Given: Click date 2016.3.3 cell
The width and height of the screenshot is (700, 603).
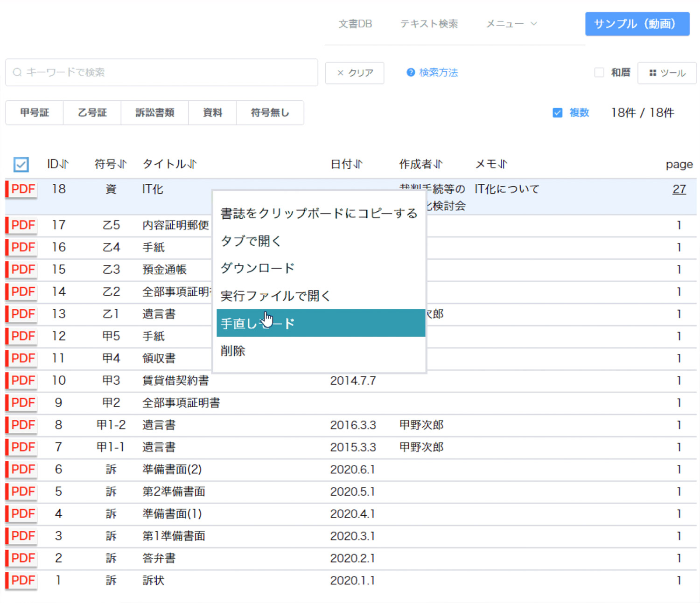Looking at the screenshot, I should [353, 425].
